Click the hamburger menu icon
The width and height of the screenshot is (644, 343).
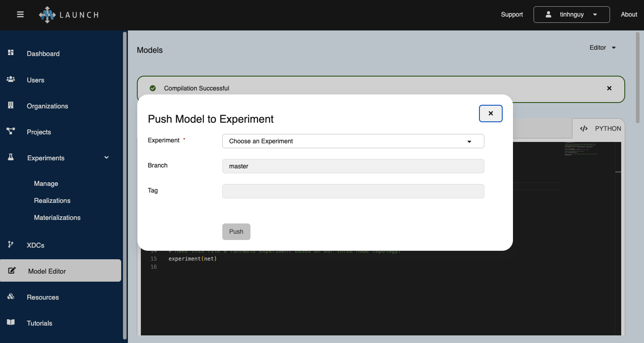(x=20, y=14)
